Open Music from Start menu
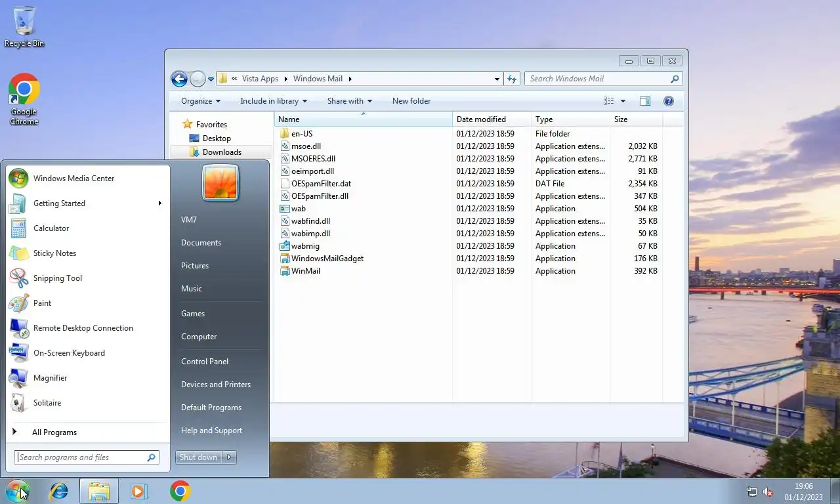Screen dimensions: 840x504 point(192,289)
